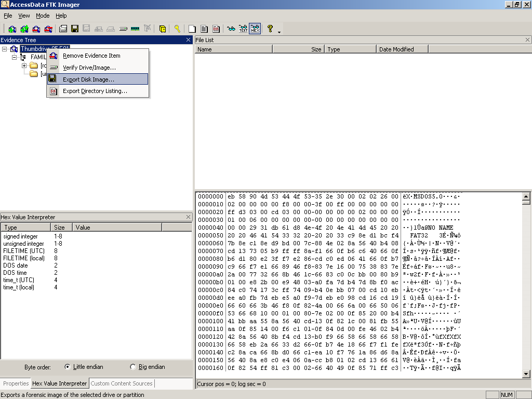The height and width of the screenshot is (399, 532).
Task: Collapse the FAMIL partition tree node
Action: point(14,57)
